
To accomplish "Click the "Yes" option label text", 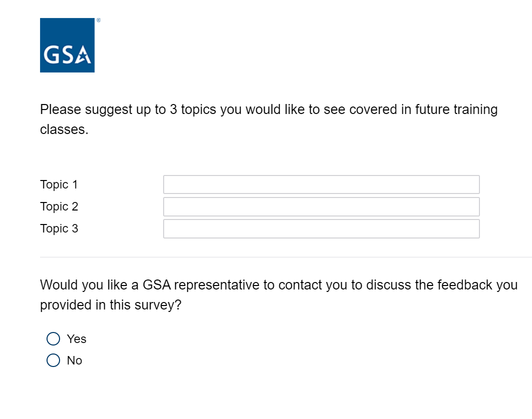I will coord(77,339).
